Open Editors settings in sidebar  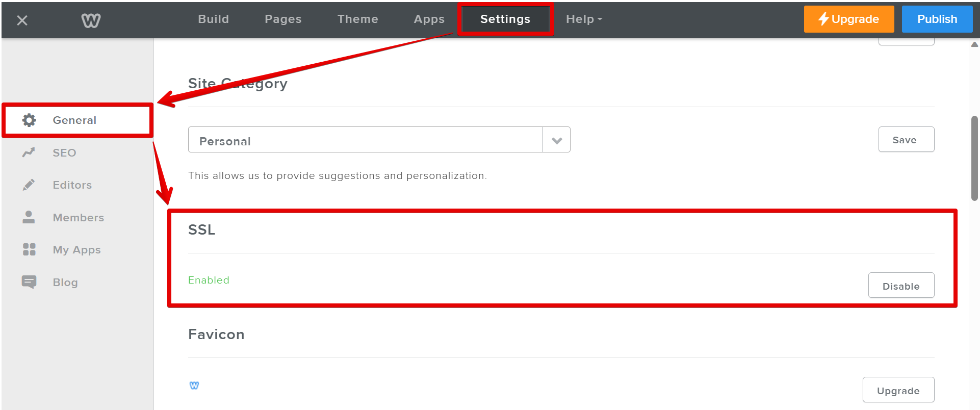tap(78, 185)
